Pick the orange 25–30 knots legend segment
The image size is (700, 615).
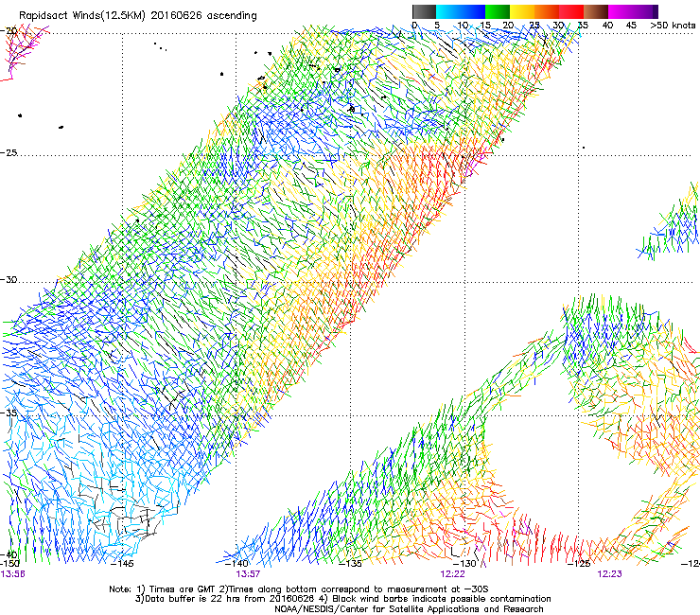(547, 11)
